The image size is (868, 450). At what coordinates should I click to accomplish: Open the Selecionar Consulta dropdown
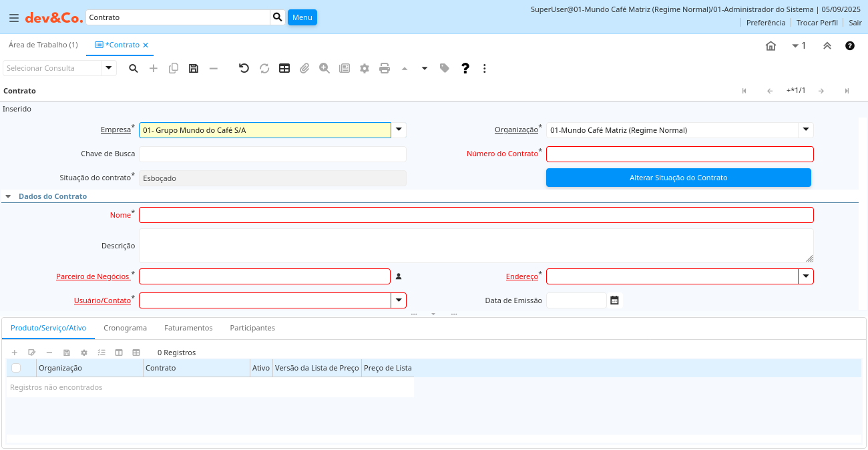(108, 68)
